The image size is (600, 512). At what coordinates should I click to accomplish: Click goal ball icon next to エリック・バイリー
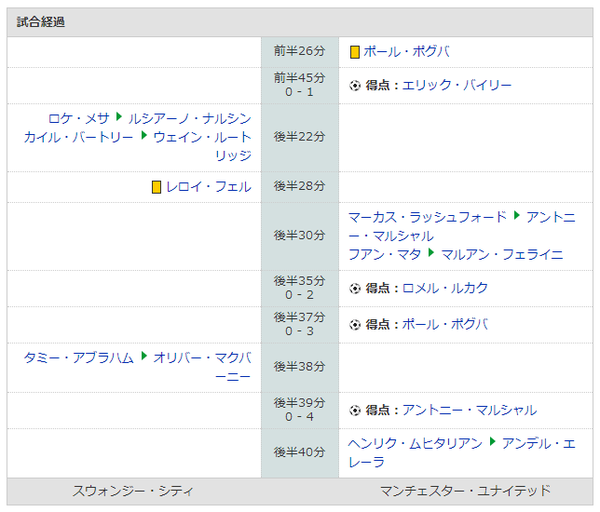[x=355, y=85]
